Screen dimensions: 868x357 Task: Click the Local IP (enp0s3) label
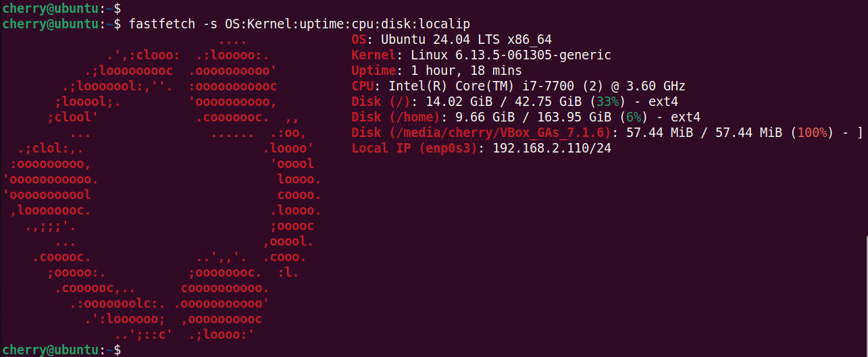pyautogui.click(x=414, y=148)
